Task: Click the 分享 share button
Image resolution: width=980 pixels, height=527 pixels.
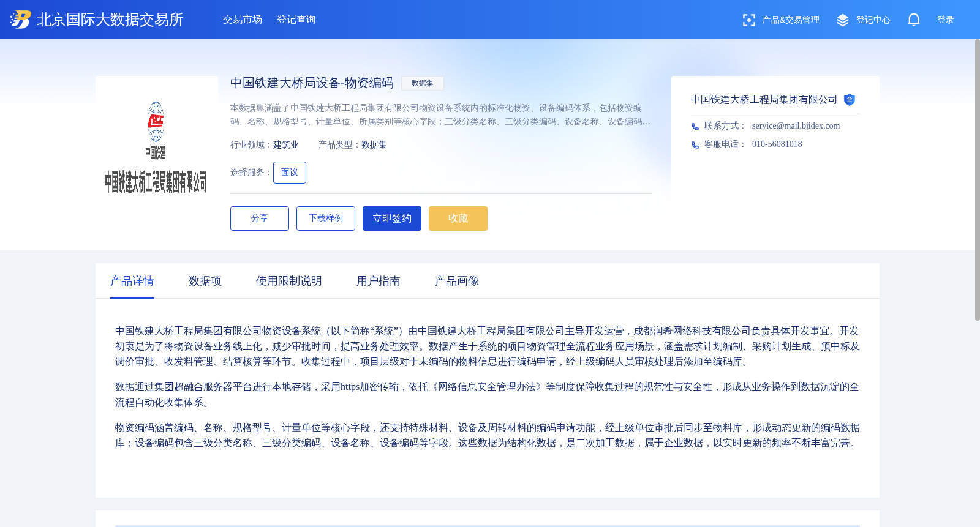Action: (260, 219)
